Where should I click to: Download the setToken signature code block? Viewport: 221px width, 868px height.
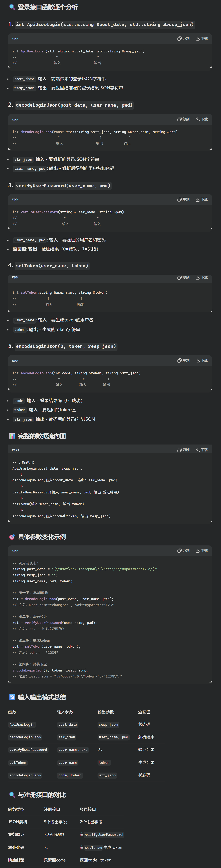tap(202, 278)
